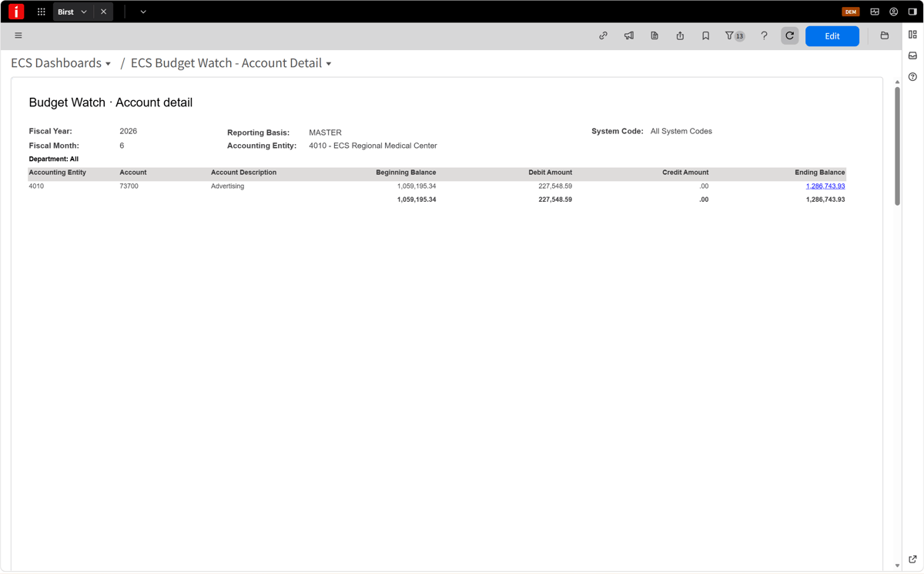The width and height of the screenshot is (924, 574).
Task: Click the Debit Amount column header
Action: (x=550, y=173)
